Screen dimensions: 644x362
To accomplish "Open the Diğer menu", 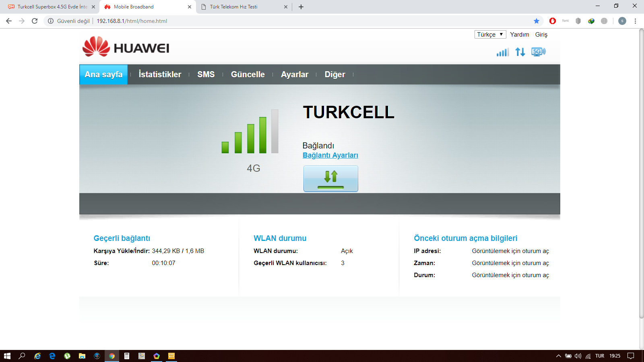I will (x=335, y=74).
